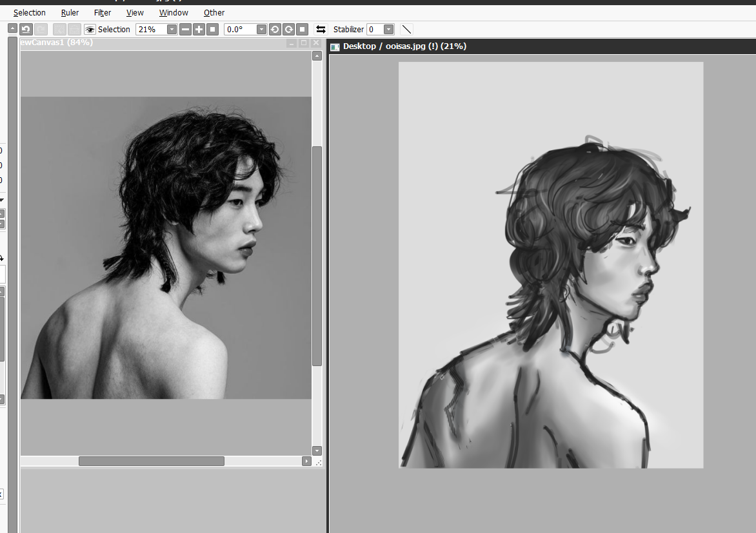The height and width of the screenshot is (533, 756).
Task: Open the Stabilizer value dropdown
Action: pyautogui.click(x=388, y=29)
